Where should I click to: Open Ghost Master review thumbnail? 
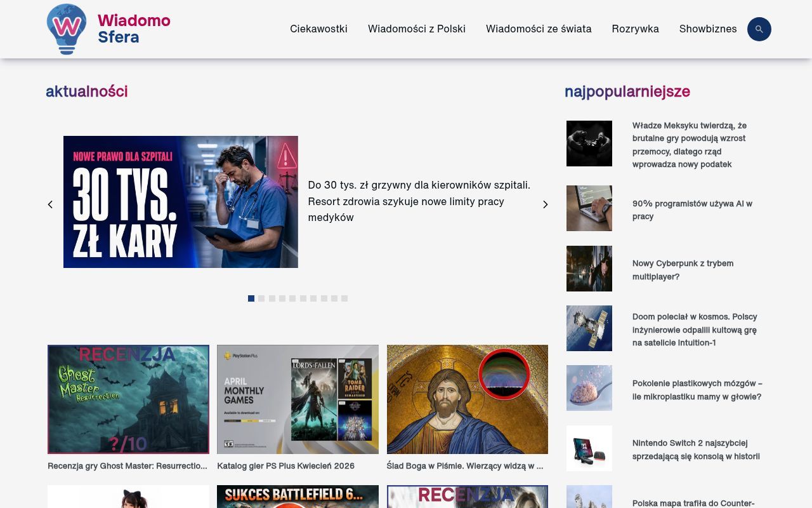(x=128, y=399)
